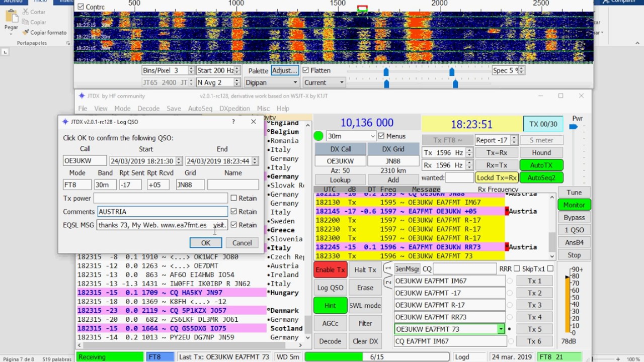Click the Halt Tx button
644x362 pixels.
coord(365,269)
